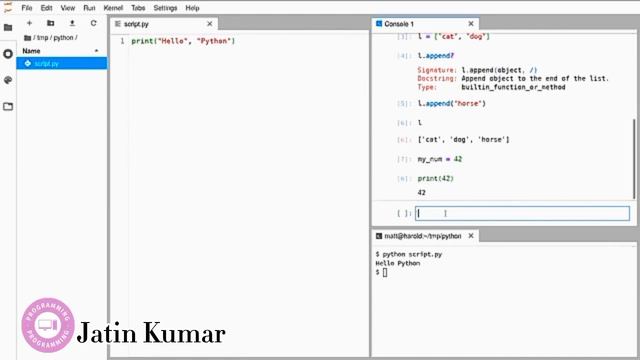640x360 pixels.
Task: Open the Settings menu
Action: coord(165,8)
